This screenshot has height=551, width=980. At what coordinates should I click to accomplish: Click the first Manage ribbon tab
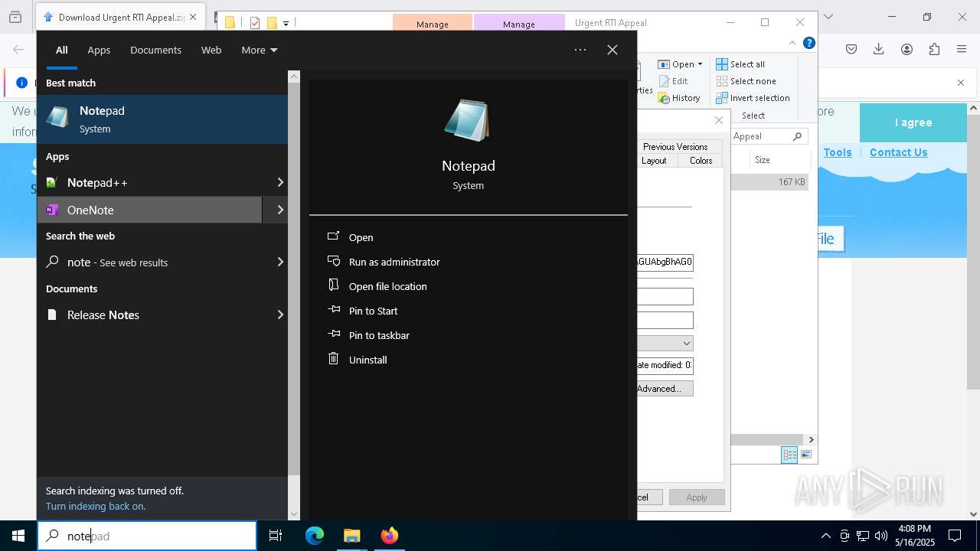pyautogui.click(x=433, y=24)
